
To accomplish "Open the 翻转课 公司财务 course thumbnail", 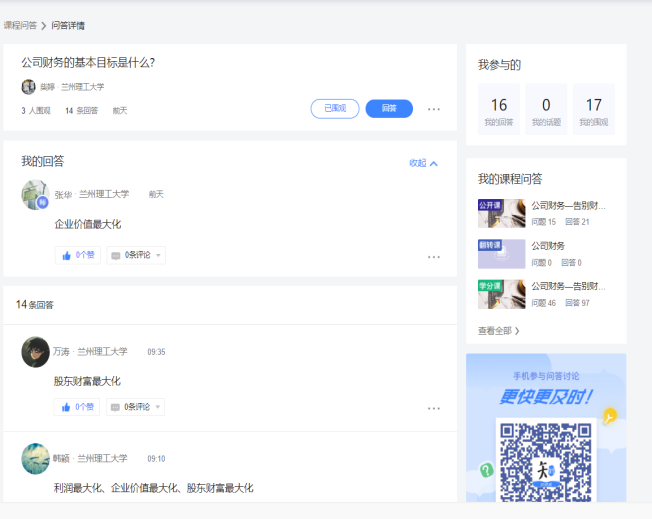I will 501,253.
